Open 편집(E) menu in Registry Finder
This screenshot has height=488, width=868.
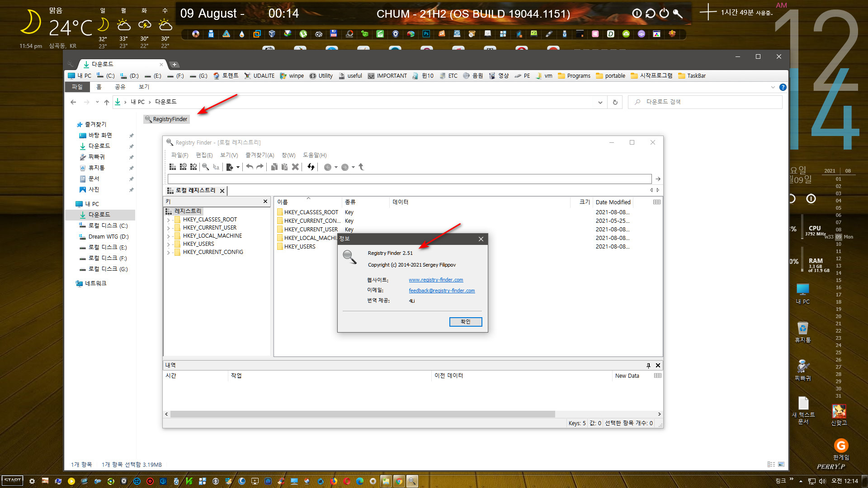coord(204,155)
